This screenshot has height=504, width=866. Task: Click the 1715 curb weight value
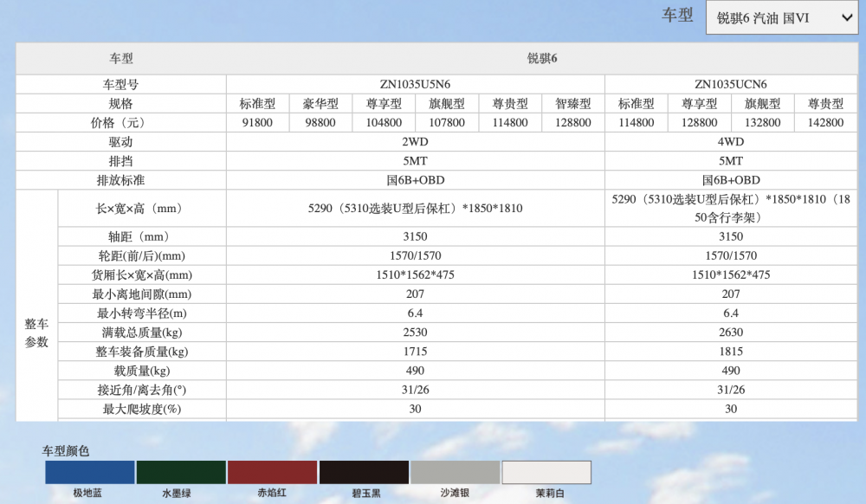pyautogui.click(x=415, y=352)
